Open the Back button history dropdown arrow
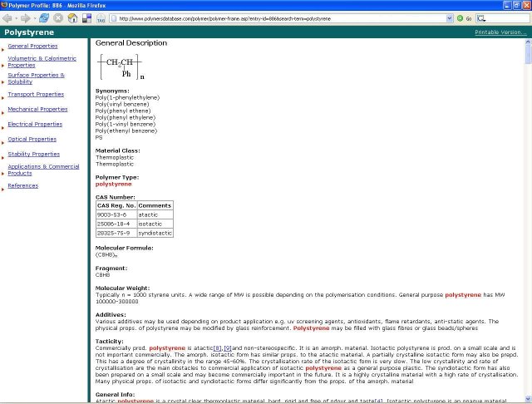532x404 pixels. pos(16,18)
